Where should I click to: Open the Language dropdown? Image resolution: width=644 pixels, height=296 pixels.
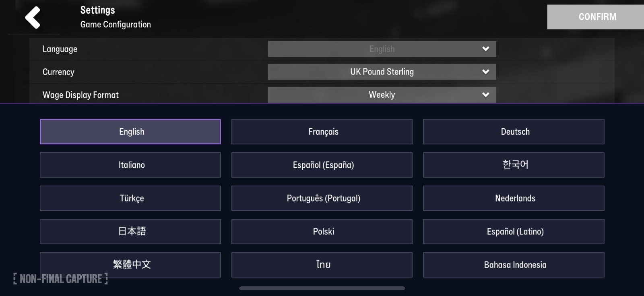click(x=382, y=49)
